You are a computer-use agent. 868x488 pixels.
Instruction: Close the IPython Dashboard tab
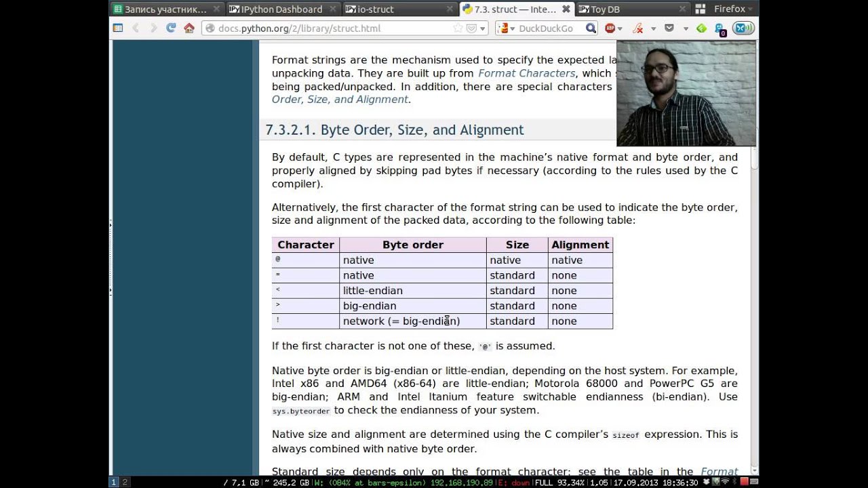click(332, 9)
